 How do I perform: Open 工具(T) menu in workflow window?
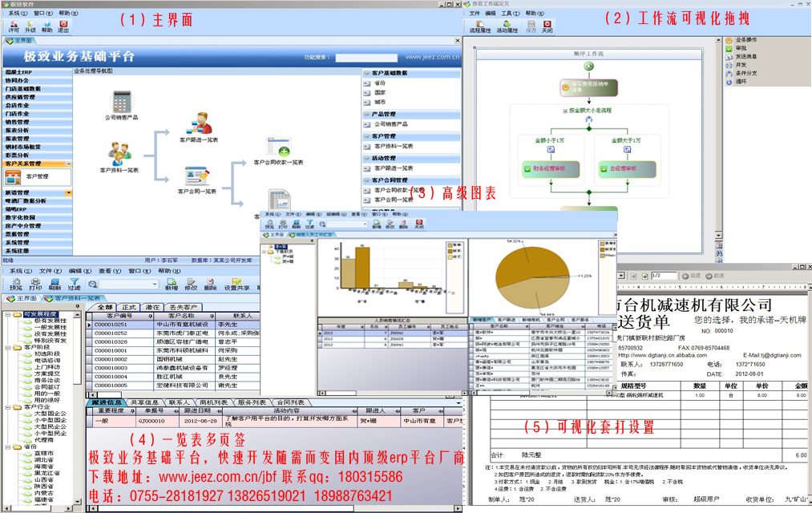pyautogui.click(x=510, y=14)
